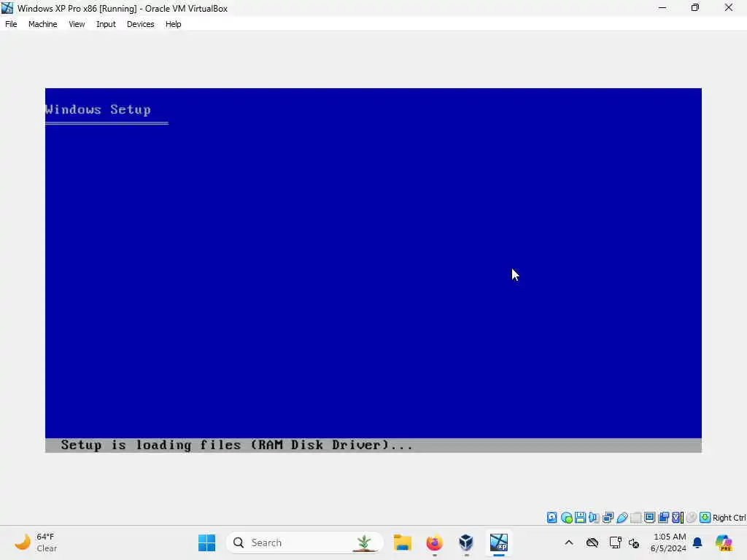Click the Windows Setup heading text
Screen dimensions: 747x560
point(98,109)
